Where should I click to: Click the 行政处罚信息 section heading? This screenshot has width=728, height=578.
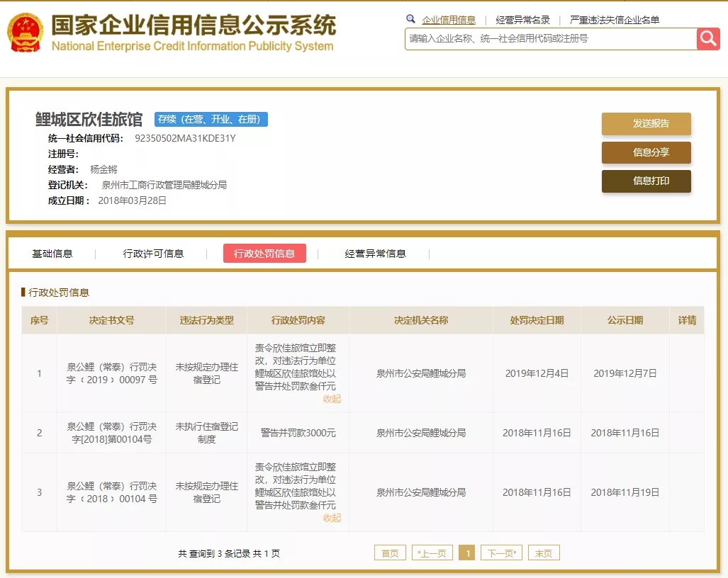pyautogui.click(x=59, y=293)
